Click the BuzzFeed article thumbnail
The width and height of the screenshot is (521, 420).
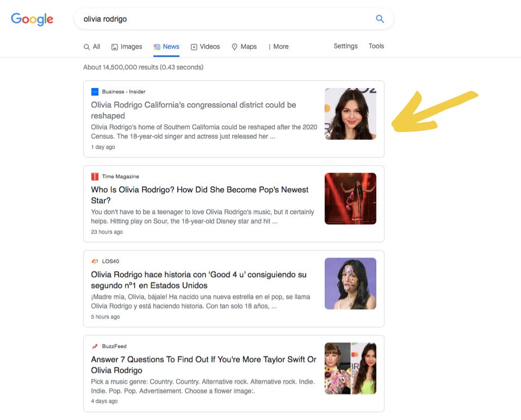(351, 368)
